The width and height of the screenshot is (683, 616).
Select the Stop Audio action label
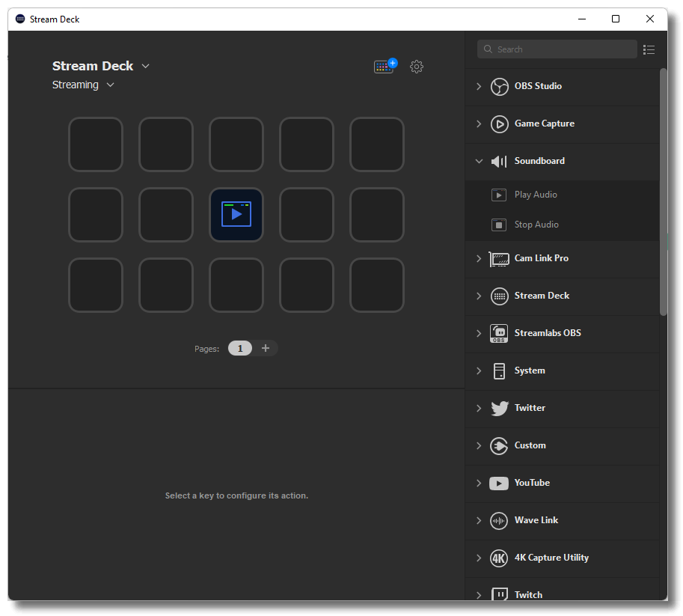pos(536,225)
